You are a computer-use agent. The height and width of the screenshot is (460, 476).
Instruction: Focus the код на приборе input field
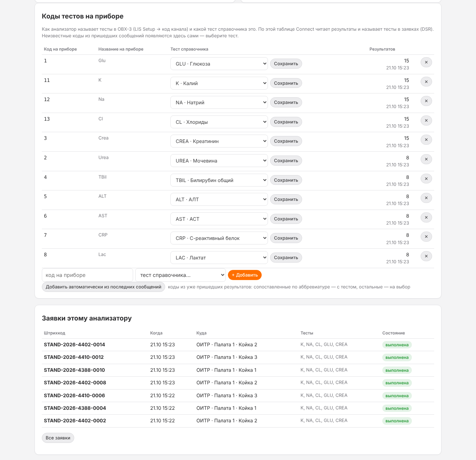87,275
